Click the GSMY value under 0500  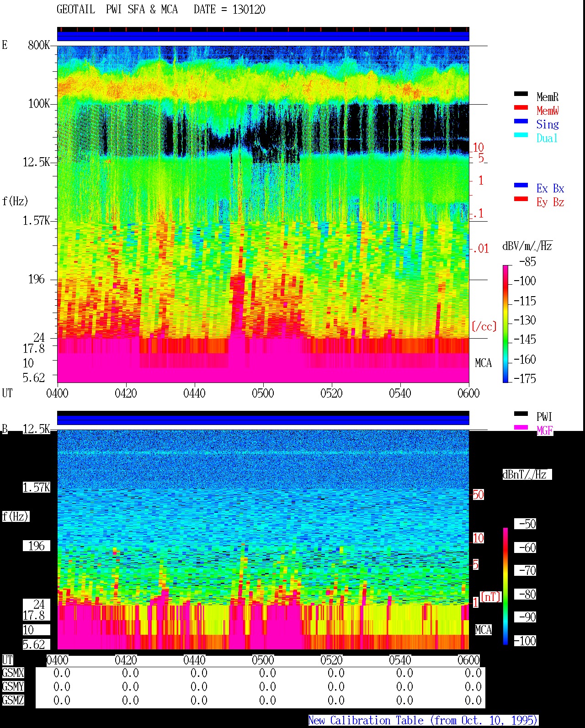pos(267,686)
